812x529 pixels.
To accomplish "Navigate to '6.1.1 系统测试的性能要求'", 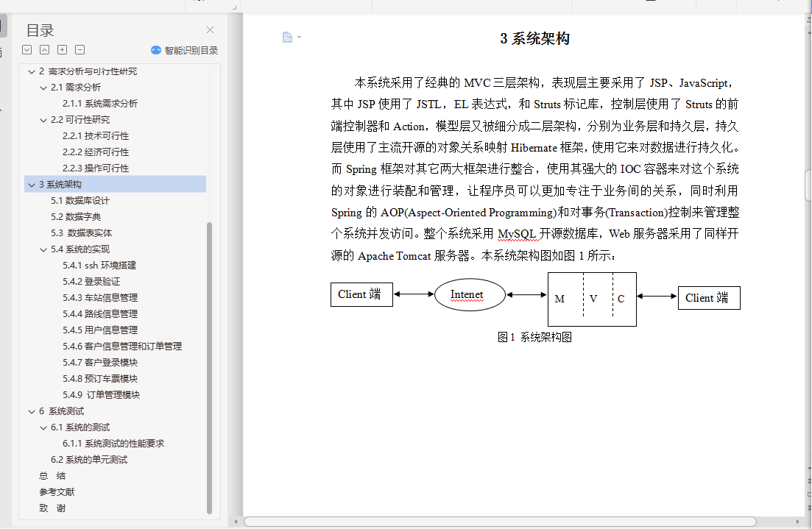I will pos(113,444).
